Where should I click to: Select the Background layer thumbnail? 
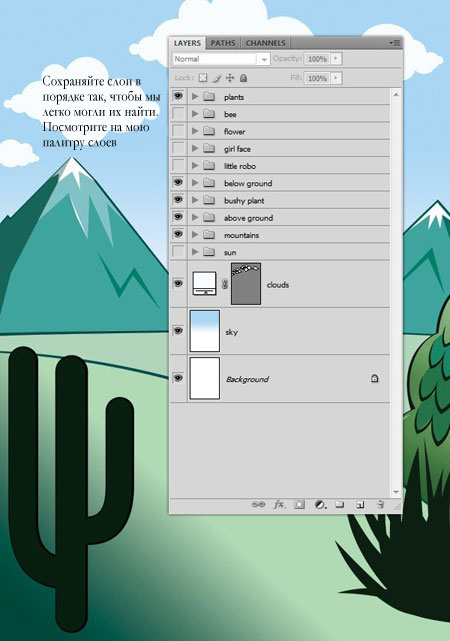click(205, 378)
